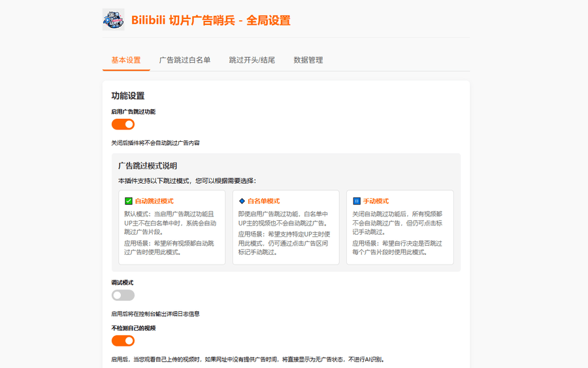
Task: Click the 白名单模式 card title
Action: [x=264, y=201]
